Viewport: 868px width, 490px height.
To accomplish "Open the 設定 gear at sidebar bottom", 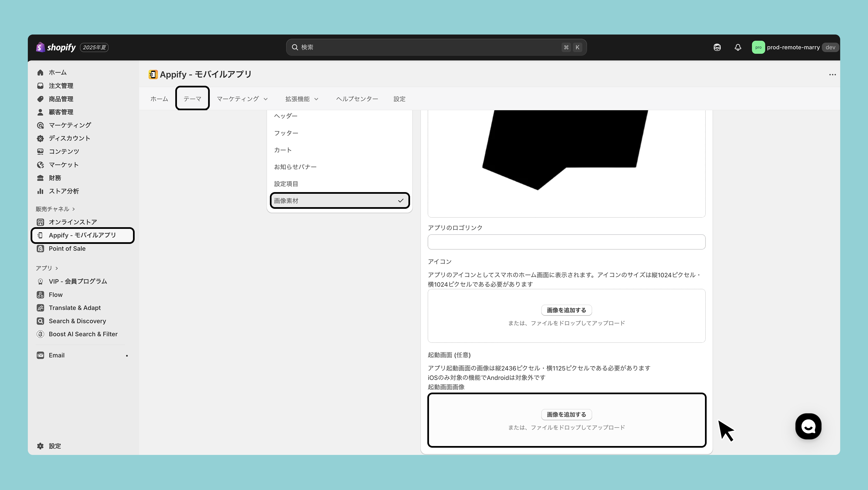I will [x=40, y=446].
